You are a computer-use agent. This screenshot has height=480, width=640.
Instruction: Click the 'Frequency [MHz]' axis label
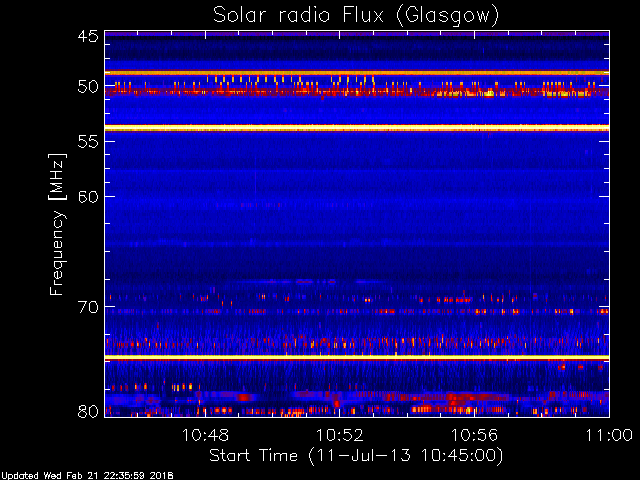coord(57,224)
